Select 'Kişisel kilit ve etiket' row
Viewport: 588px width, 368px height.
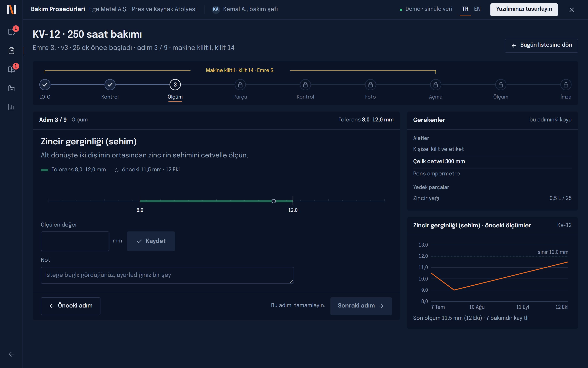point(492,149)
